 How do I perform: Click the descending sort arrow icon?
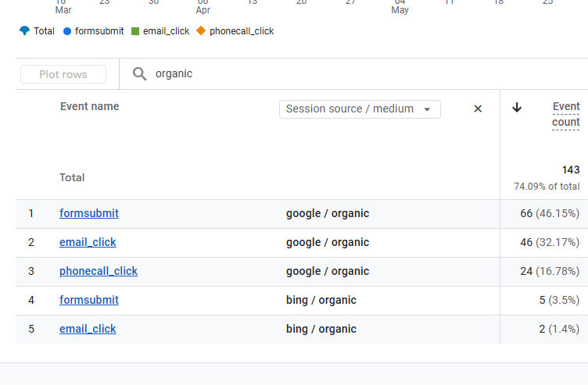click(517, 108)
